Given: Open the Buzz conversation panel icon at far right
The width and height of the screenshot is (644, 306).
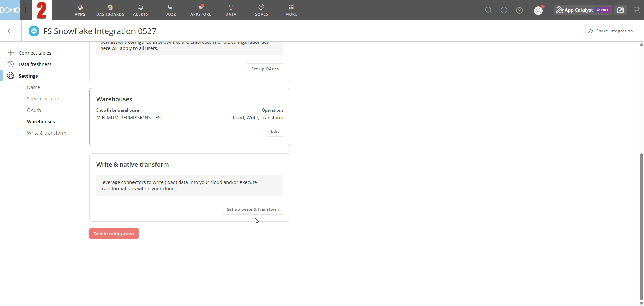Looking at the screenshot, I should (x=637, y=10).
